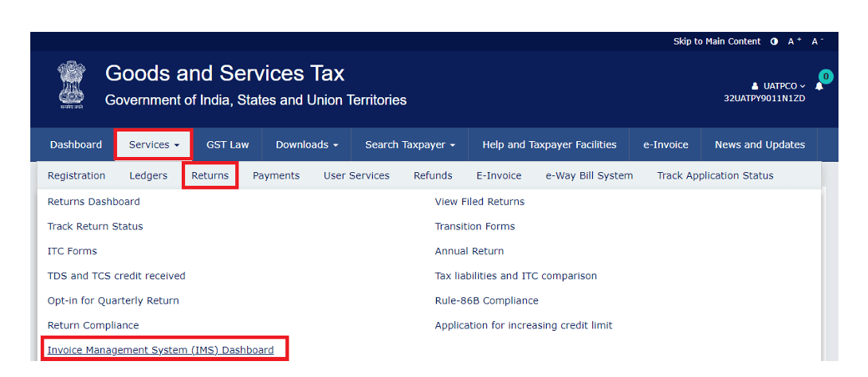The width and height of the screenshot is (868, 377).
Task: Open the notification bell icon
Action: (819, 86)
